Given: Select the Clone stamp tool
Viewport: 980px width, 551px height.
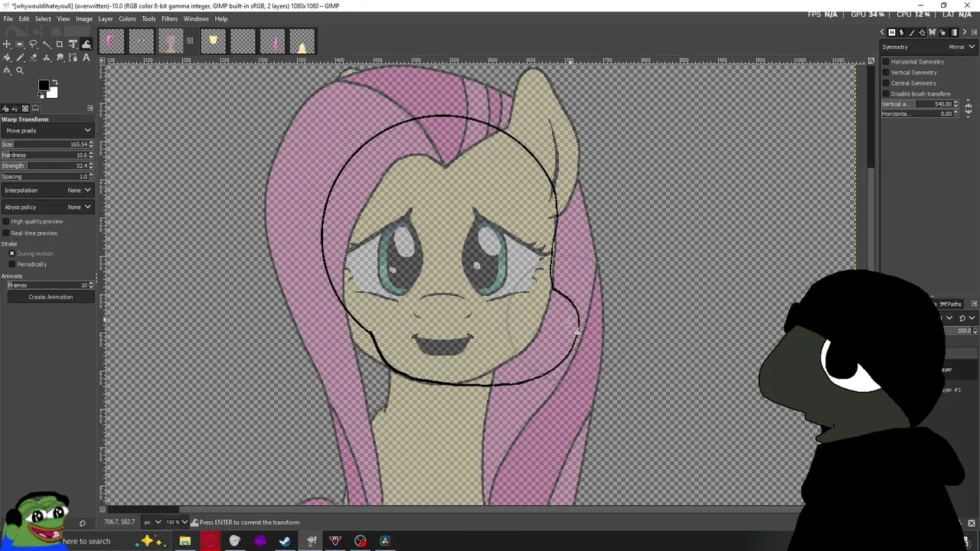Looking at the screenshot, I should coord(47,57).
